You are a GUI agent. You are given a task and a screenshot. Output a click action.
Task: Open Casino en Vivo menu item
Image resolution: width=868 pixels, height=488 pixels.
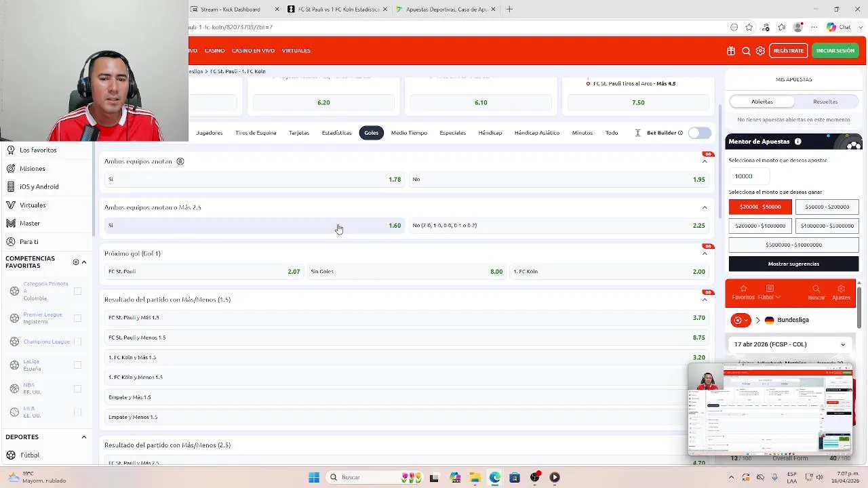click(253, 51)
